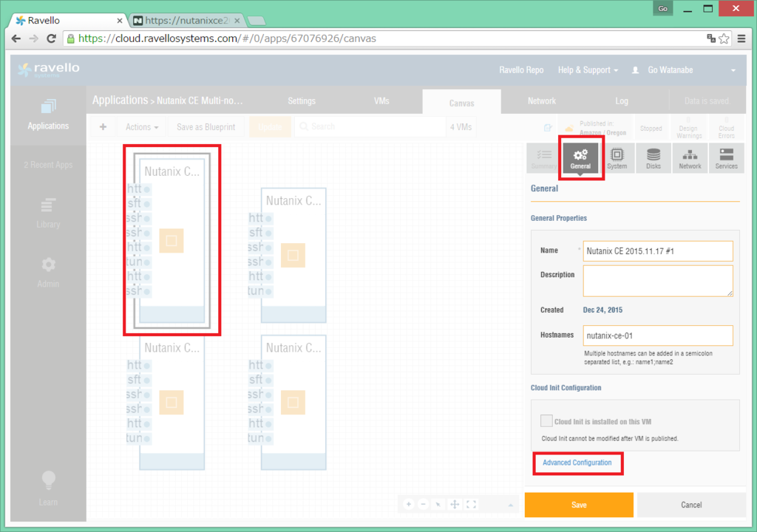Viewport: 757px width, 532px height.
Task: Open Admin gear in left sidebar
Action: click(x=48, y=272)
